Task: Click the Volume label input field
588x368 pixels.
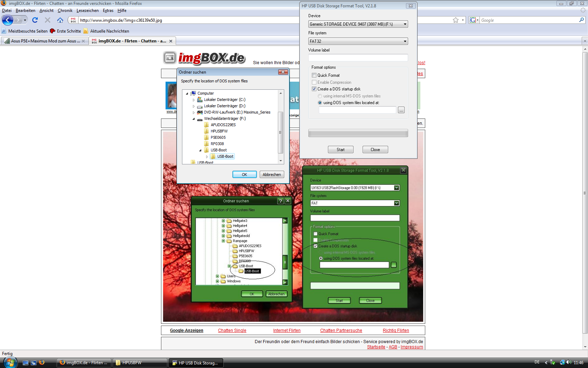Action: 358,57
